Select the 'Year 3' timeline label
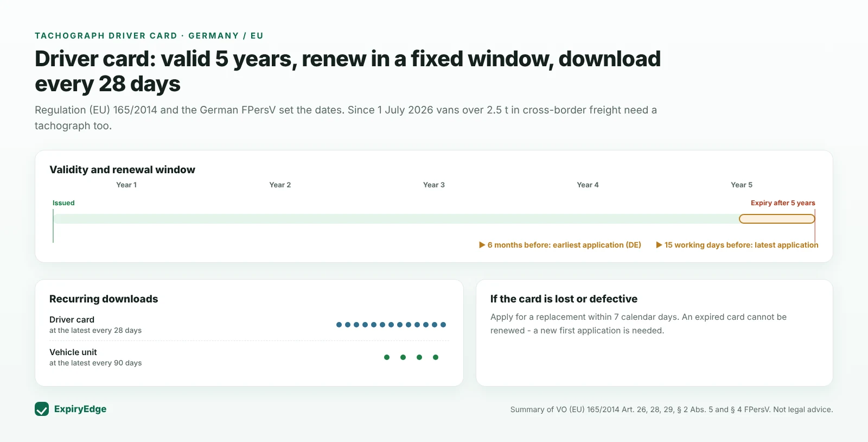The height and width of the screenshot is (442, 868). [x=434, y=185]
